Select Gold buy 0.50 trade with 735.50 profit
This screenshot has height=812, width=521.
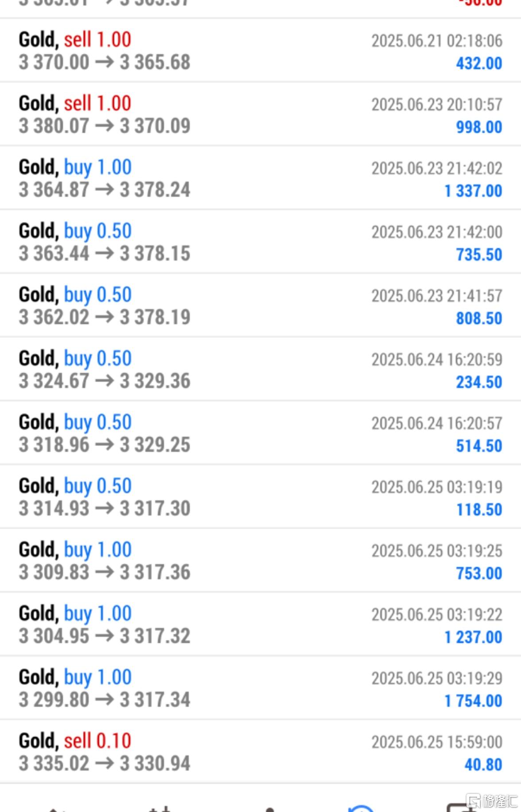click(x=260, y=242)
